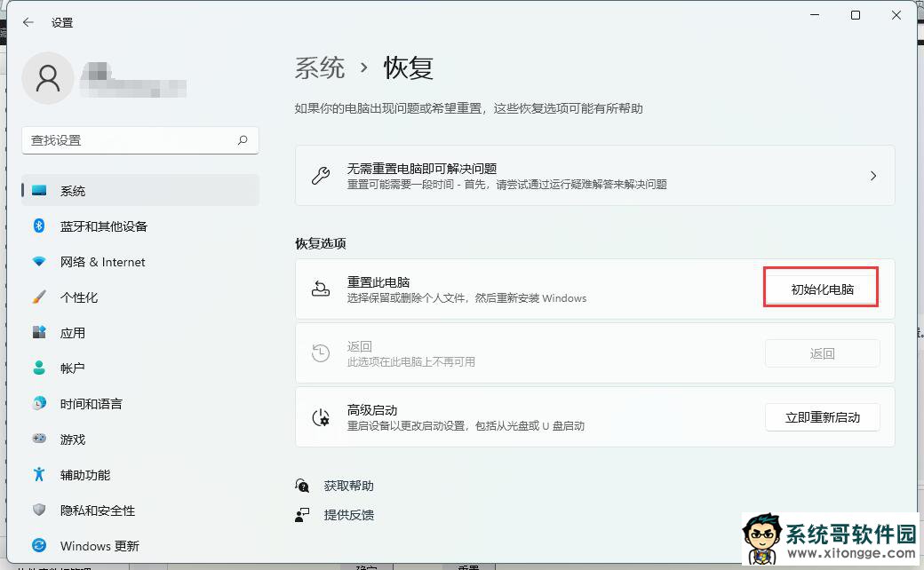Click the blurred account name text

(x=133, y=80)
